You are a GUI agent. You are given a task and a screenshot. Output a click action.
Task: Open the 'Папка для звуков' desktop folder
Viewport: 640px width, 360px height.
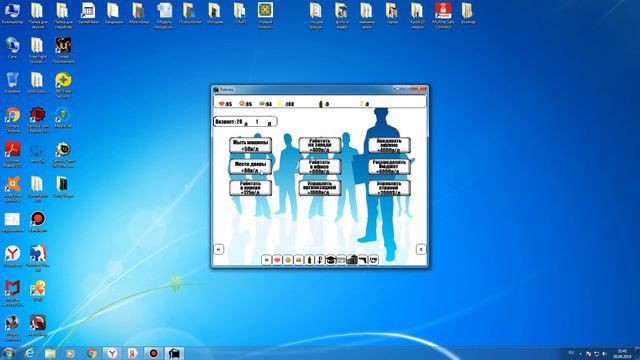tap(38, 16)
